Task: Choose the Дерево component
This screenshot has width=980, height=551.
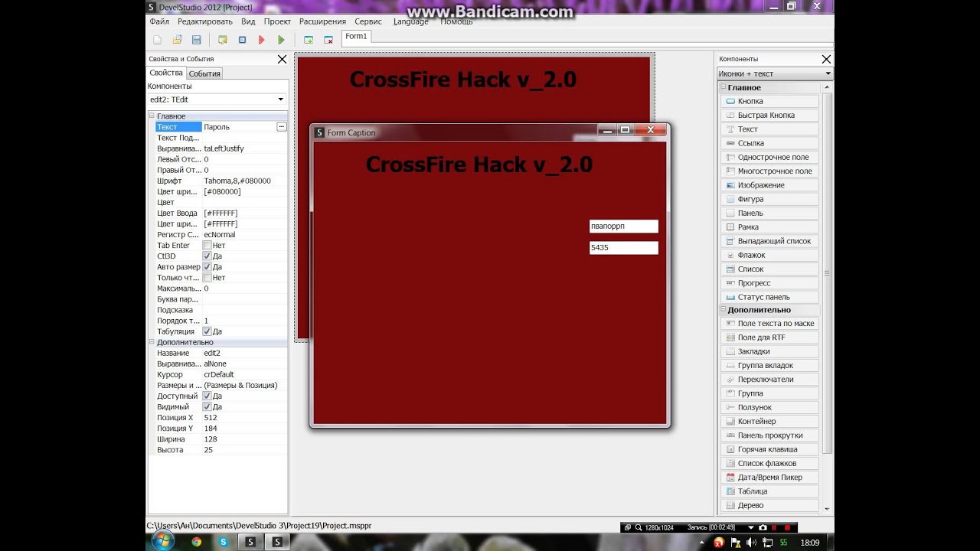Action: point(769,505)
